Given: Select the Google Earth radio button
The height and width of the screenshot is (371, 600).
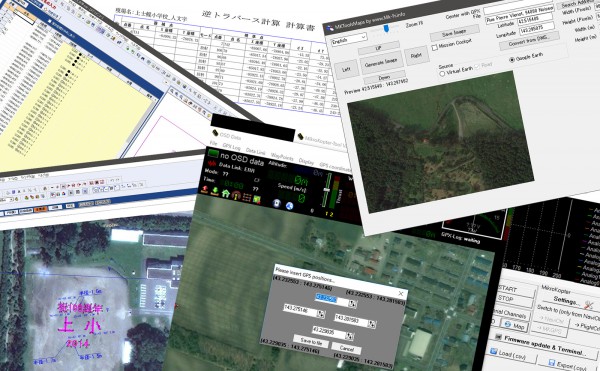Looking at the screenshot, I should [512, 60].
